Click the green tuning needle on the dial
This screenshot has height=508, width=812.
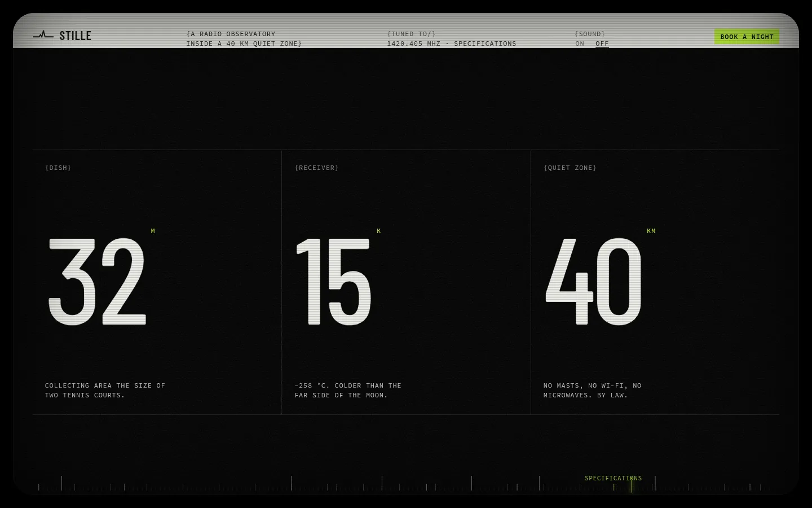tap(632, 484)
